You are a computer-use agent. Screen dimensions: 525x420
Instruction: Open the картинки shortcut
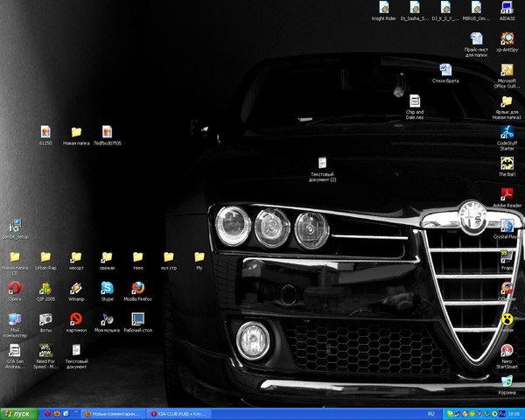[x=76, y=319]
